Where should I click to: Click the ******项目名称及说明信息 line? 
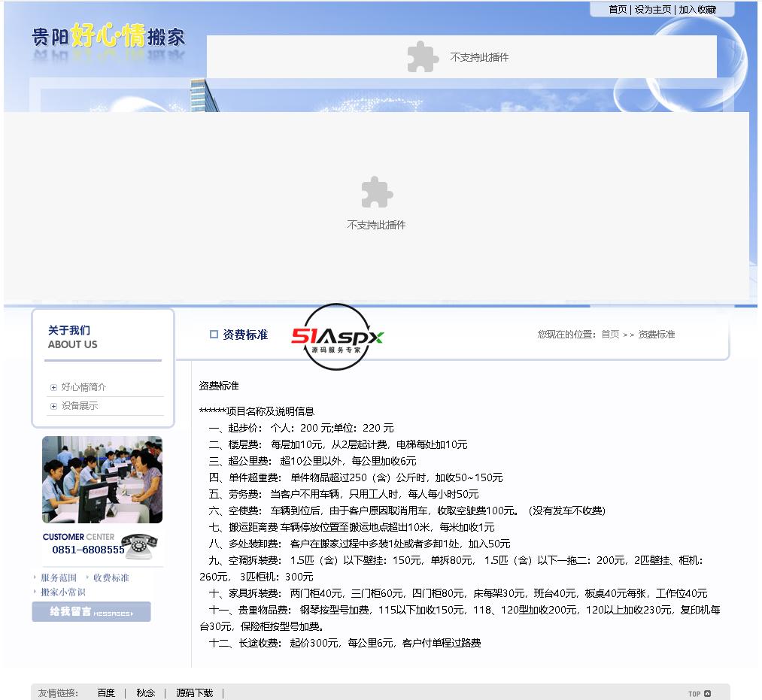pyautogui.click(x=257, y=411)
